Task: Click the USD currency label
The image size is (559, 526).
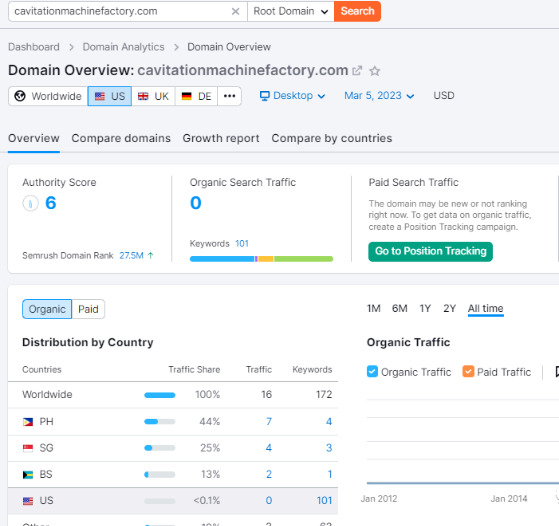Action: tap(444, 96)
